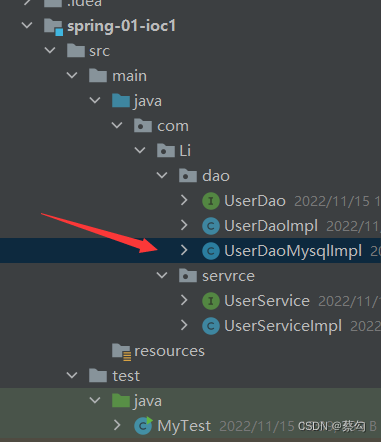
Task: Click the UserDaoMysqlImpl class icon
Action: [211, 251]
